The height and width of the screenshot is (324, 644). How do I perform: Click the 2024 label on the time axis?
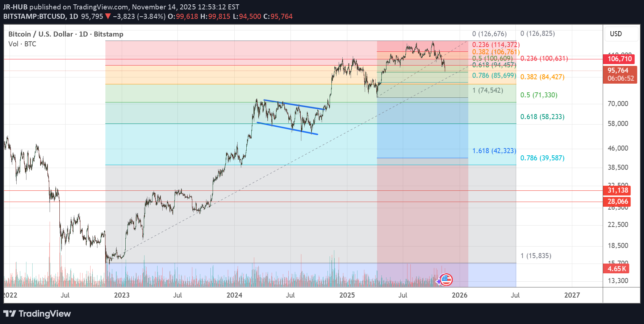[234, 295]
